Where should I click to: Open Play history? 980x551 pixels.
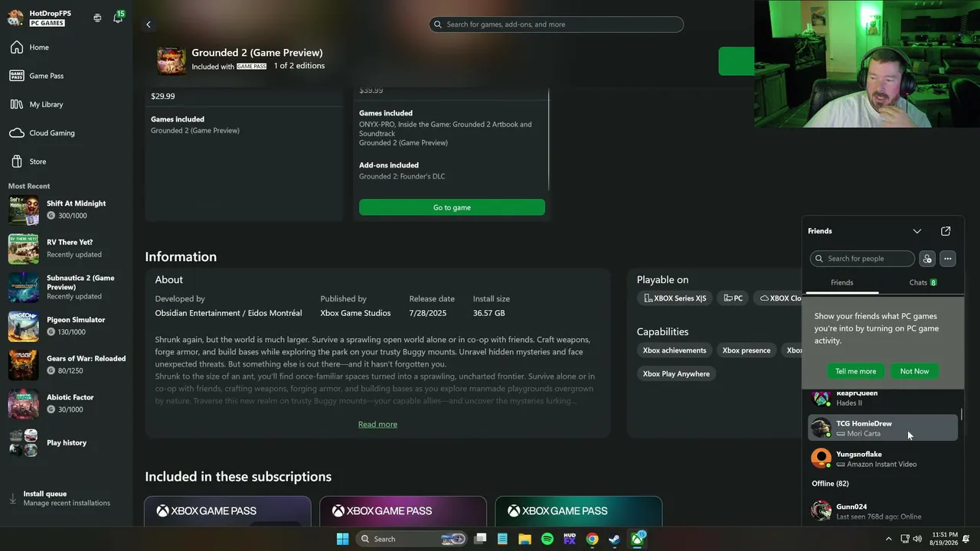pyautogui.click(x=67, y=442)
